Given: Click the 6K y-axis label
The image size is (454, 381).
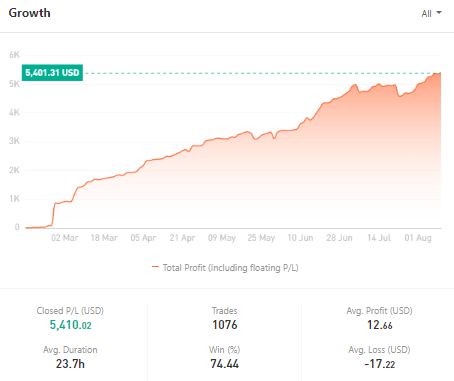Looking at the screenshot, I should tap(14, 55).
